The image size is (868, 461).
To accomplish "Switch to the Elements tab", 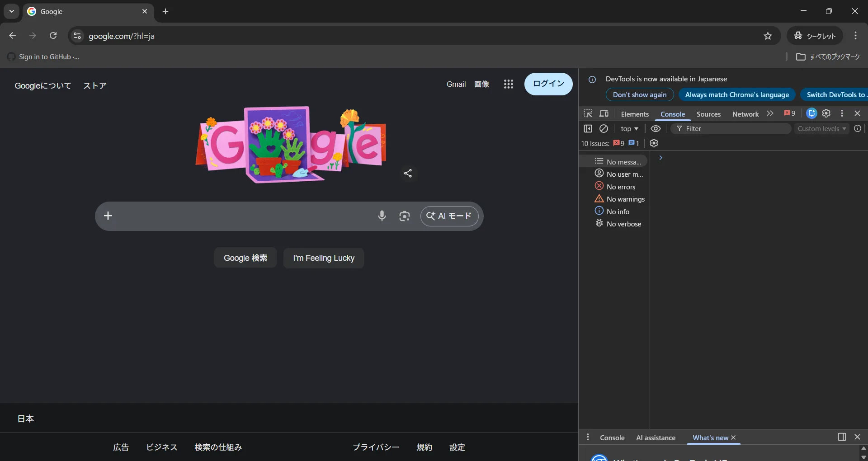I will 635,114.
